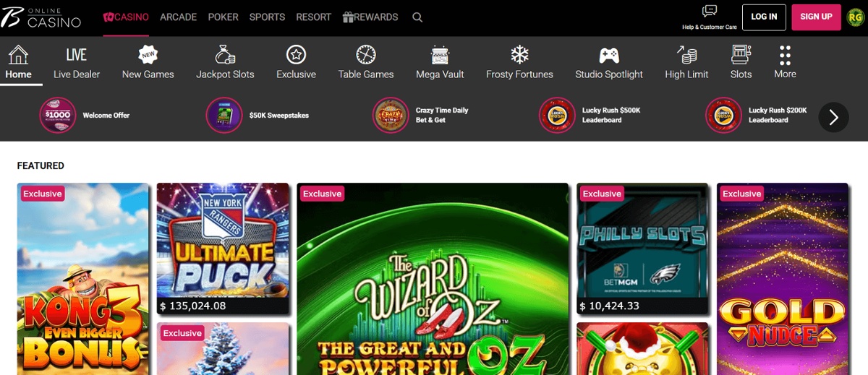Open the Live Dealer category

click(77, 63)
